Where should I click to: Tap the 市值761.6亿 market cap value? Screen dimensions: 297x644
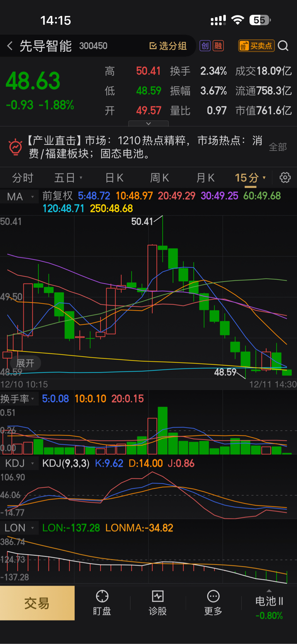[263, 111]
